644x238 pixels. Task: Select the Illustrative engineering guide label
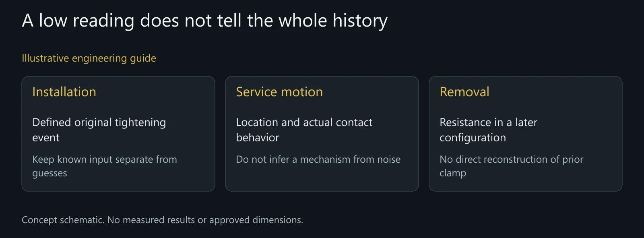coord(89,58)
